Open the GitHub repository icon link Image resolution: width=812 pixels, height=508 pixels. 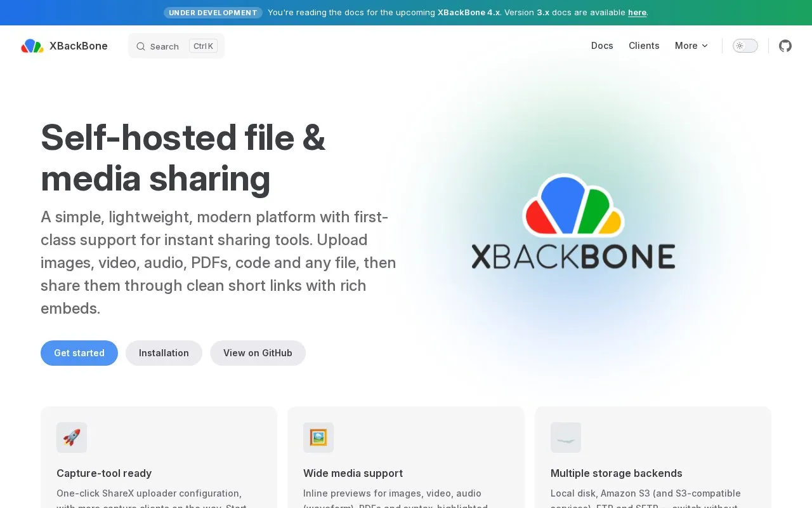point(785,46)
